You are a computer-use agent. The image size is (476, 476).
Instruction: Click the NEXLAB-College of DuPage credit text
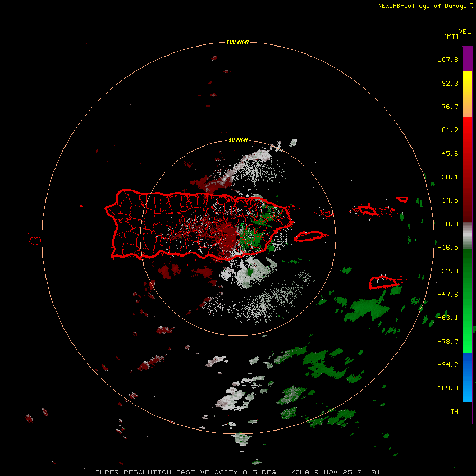point(425,6)
